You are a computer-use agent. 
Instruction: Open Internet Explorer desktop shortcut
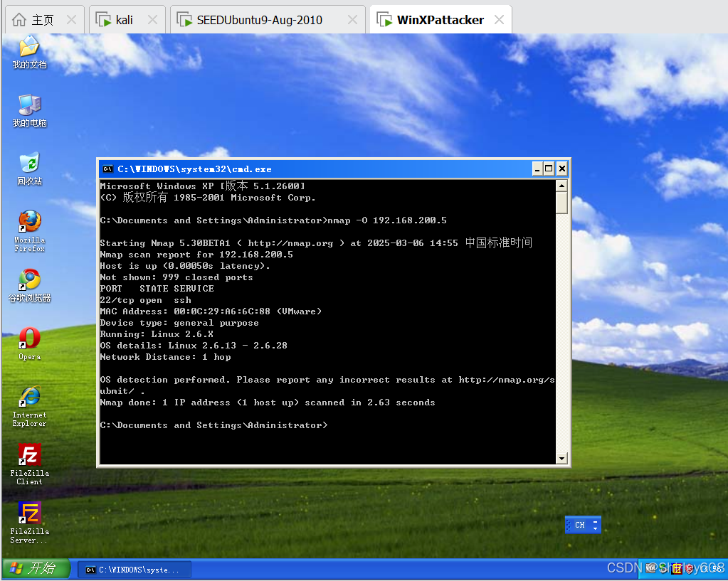click(x=29, y=407)
